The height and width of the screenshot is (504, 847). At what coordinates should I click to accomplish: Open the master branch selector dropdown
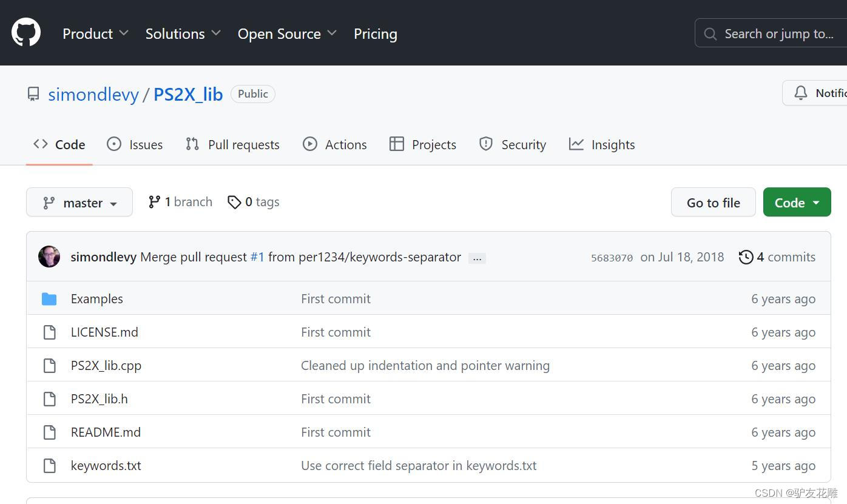click(x=79, y=202)
